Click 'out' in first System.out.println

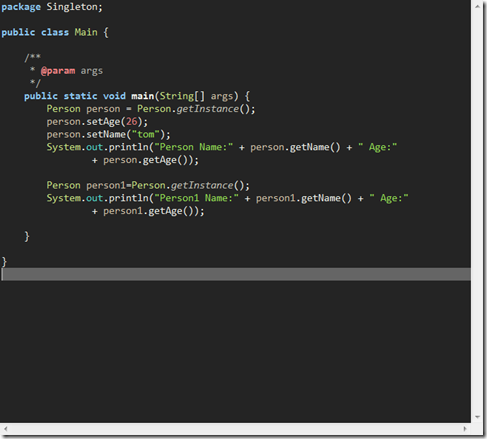click(x=94, y=147)
